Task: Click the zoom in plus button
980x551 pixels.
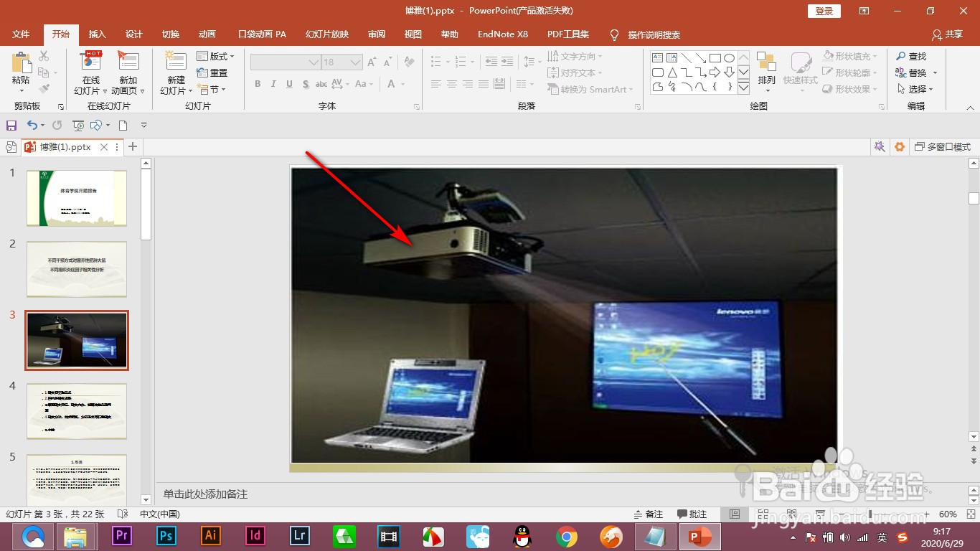Action: 927,514
